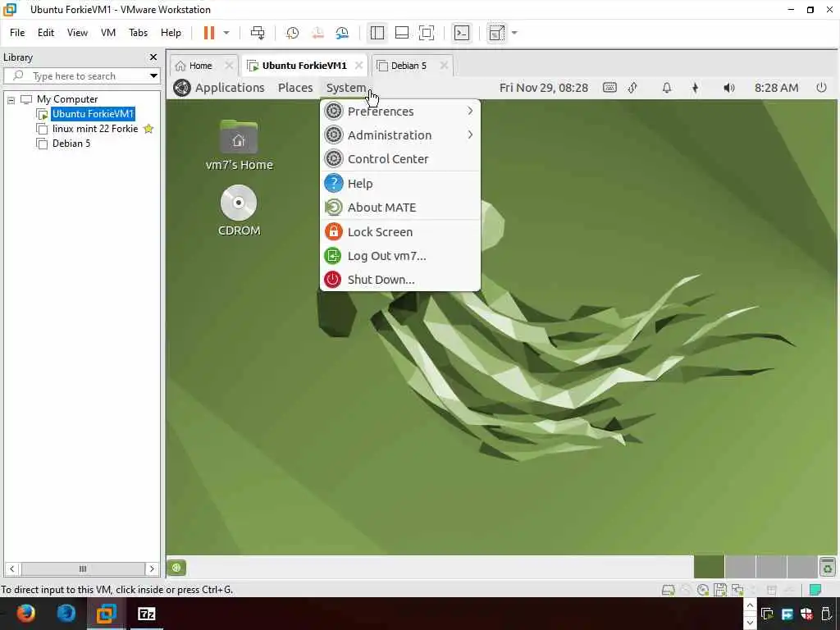Enter full screen mode icon
This screenshot has height=630, width=840.
[x=427, y=33]
